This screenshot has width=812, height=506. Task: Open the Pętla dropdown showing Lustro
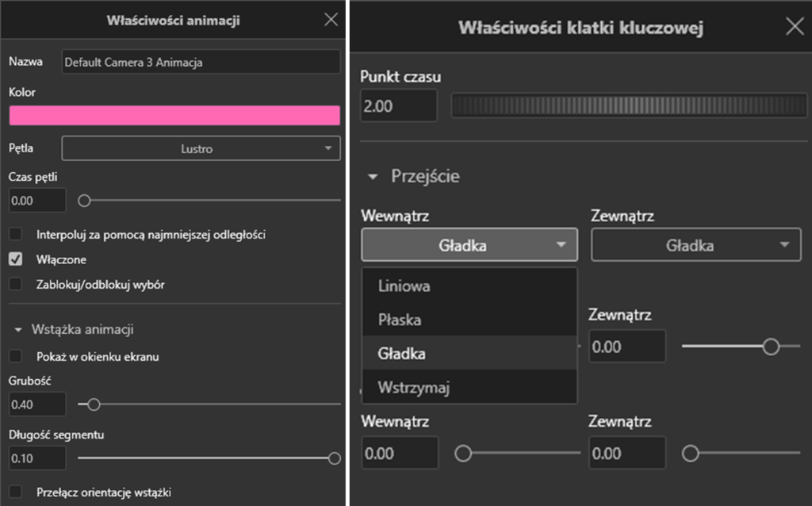(x=201, y=148)
